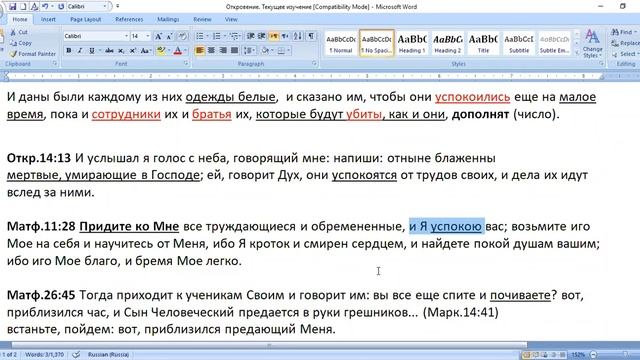Switch to the Insert tab
Viewport: 640px width, 360px height.
coord(48,19)
